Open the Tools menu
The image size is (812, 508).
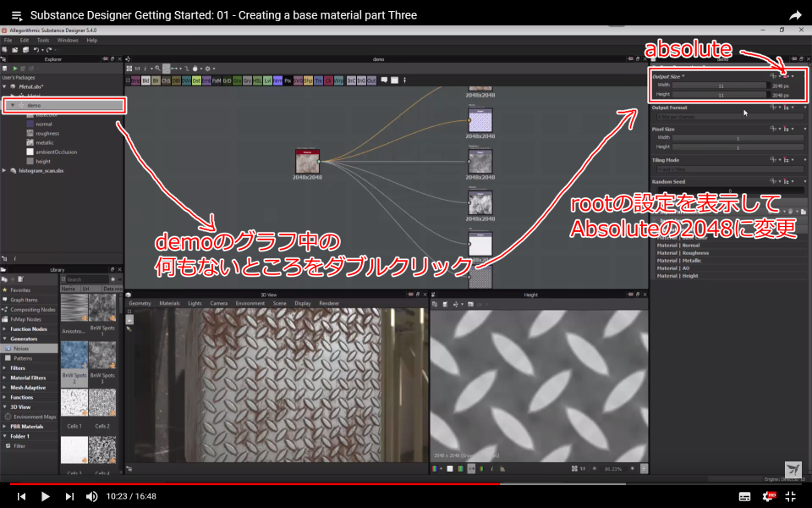pos(43,40)
